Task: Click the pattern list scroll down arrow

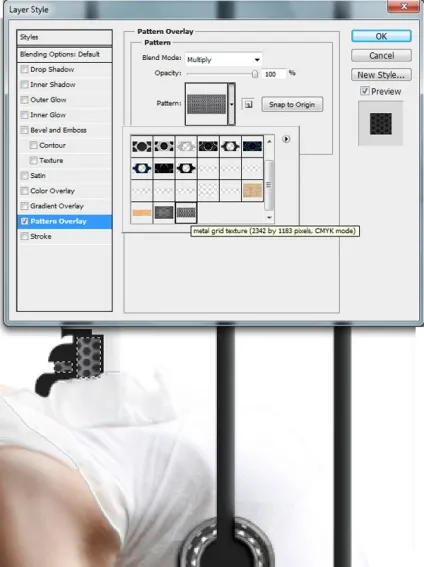Action: click(269, 217)
